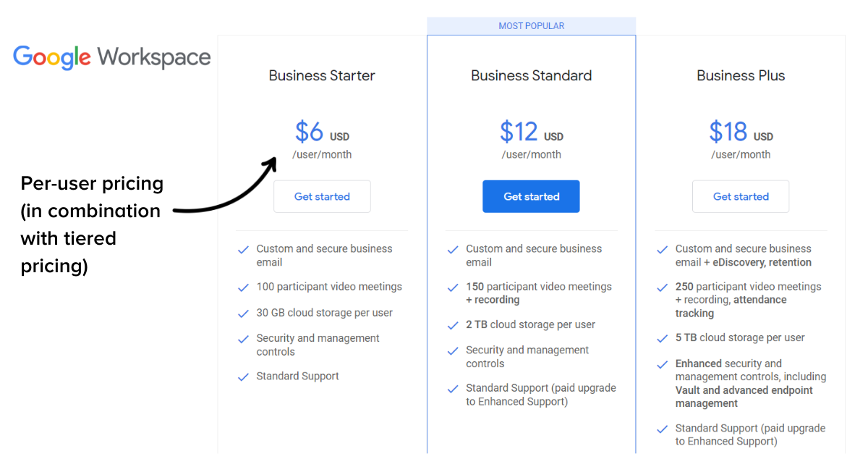Screen dimensions: 868x454
Task: Choose Get started for Business Plus
Action: click(x=741, y=196)
